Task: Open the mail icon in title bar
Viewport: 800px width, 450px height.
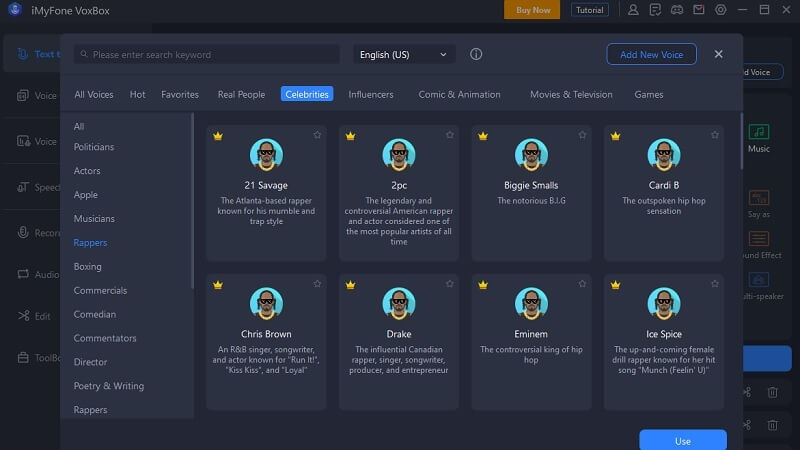Action: tap(698, 10)
